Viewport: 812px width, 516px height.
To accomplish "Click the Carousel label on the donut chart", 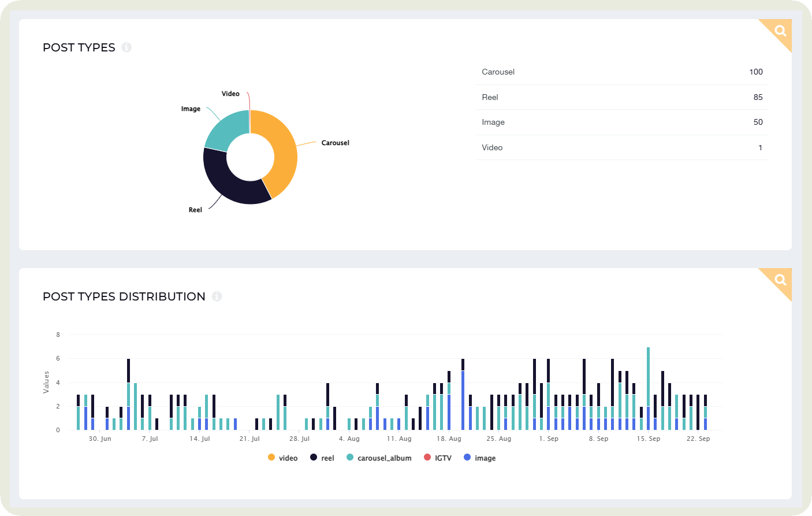I will tap(335, 143).
